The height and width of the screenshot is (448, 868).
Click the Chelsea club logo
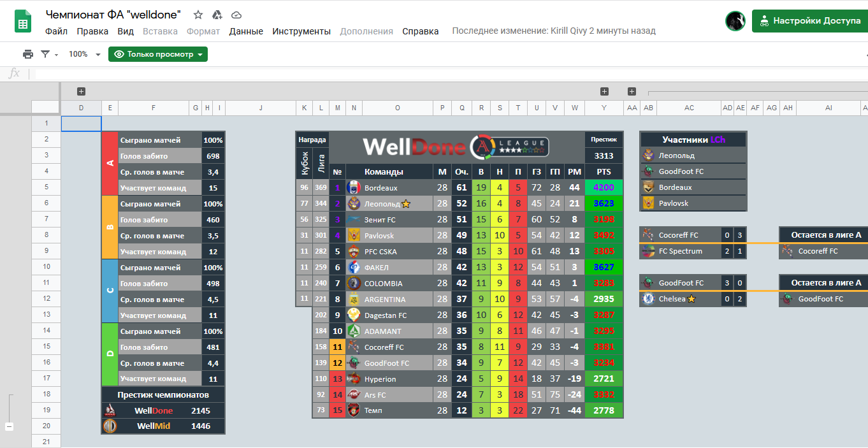pyautogui.click(x=648, y=299)
